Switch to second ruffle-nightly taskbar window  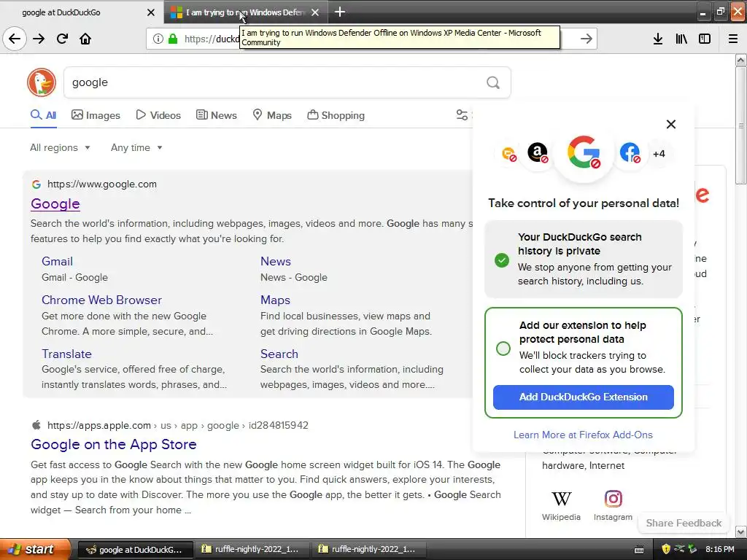click(x=368, y=550)
